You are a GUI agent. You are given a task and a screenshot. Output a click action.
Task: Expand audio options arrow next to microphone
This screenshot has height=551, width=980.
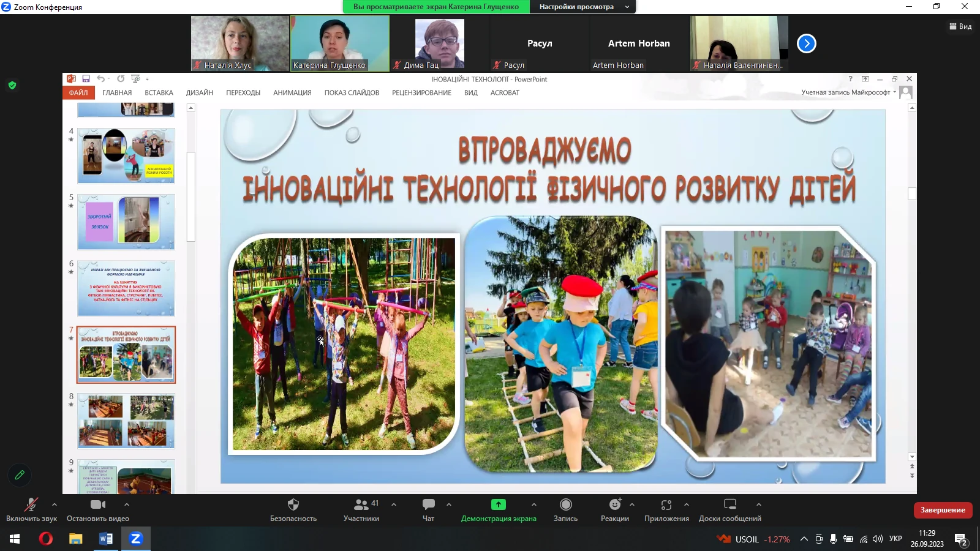[x=55, y=504]
